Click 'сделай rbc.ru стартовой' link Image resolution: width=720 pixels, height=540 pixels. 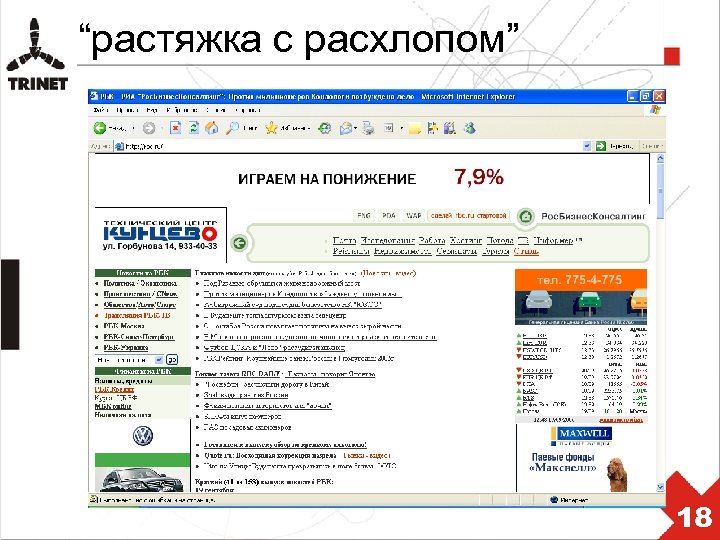click(x=468, y=215)
